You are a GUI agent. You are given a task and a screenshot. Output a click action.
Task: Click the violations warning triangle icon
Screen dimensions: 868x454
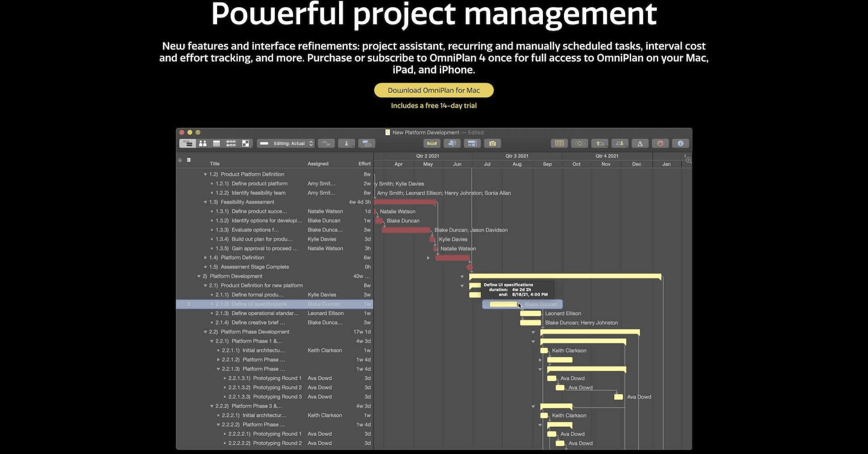[640, 144]
